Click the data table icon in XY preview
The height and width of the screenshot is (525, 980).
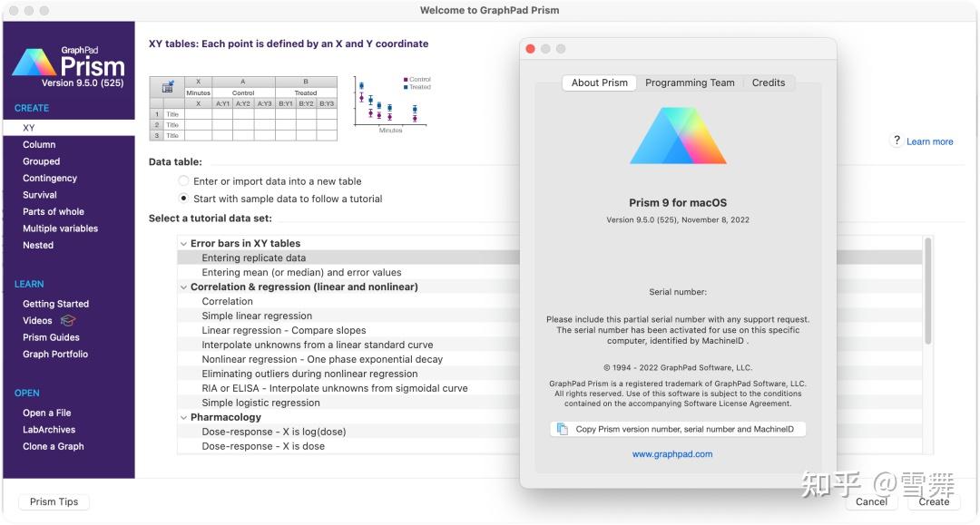point(168,83)
